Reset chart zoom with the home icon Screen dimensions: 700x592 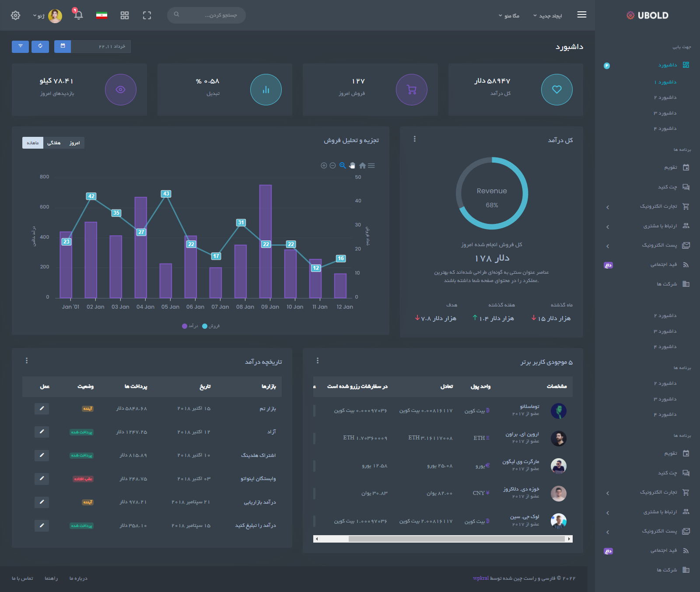(x=362, y=166)
